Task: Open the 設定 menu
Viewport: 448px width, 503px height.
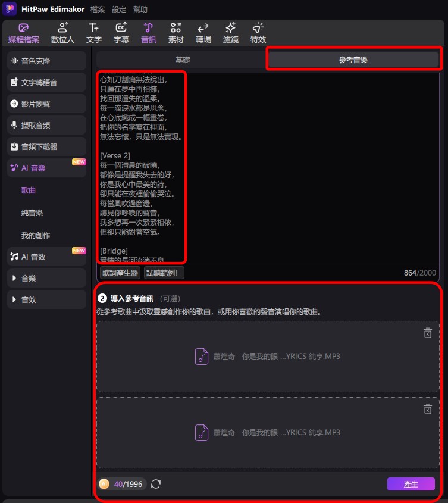Action: 119,10
